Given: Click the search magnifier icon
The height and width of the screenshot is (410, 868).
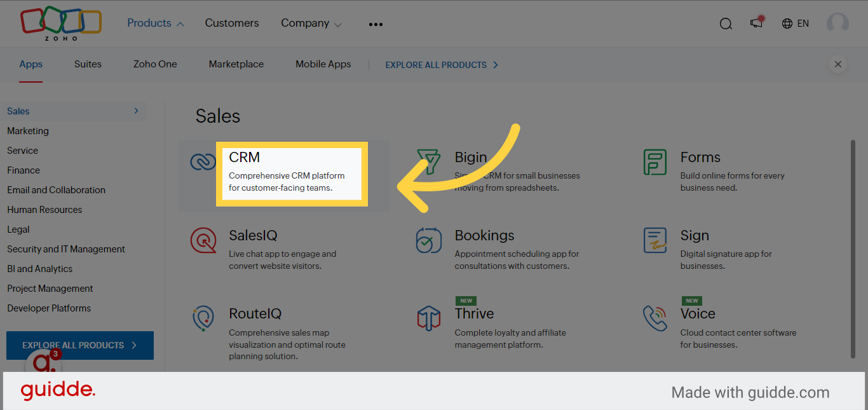Looking at the screenshot, I should tap(726, 24).
